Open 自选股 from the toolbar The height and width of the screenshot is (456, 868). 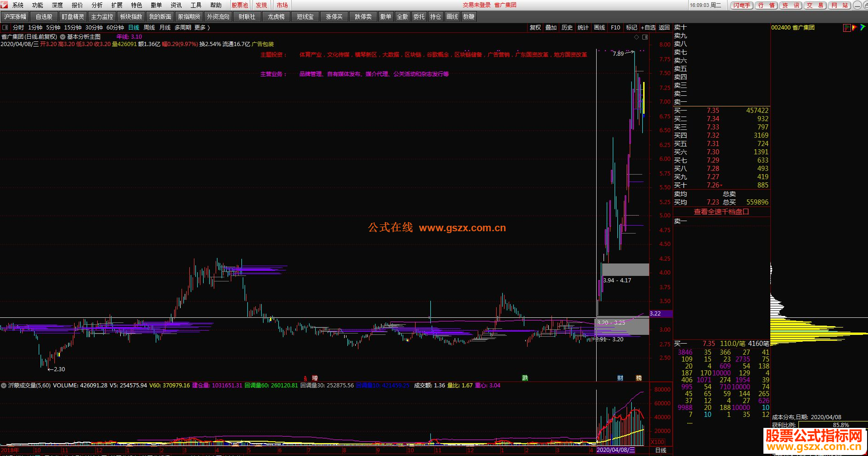44,17
